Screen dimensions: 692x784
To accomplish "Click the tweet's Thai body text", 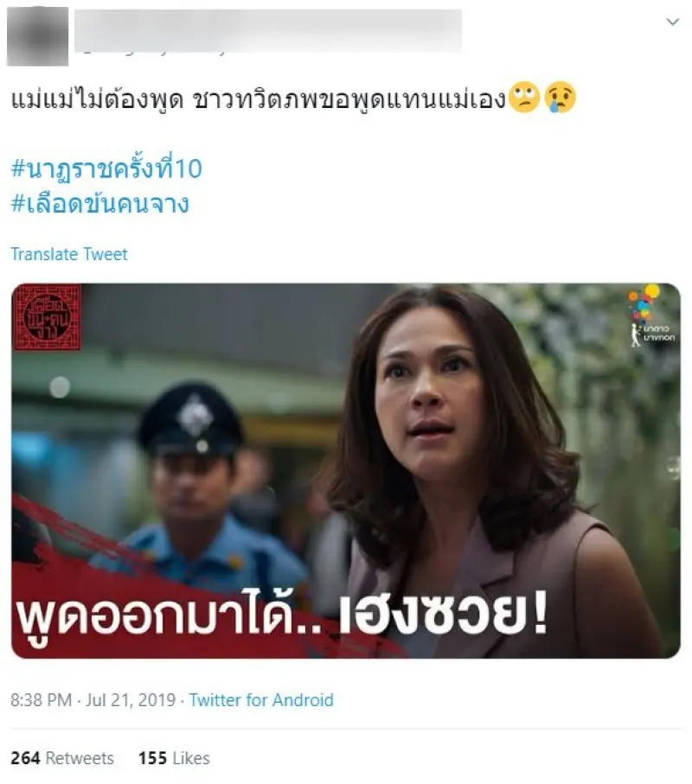I will (x=258, y=99).
